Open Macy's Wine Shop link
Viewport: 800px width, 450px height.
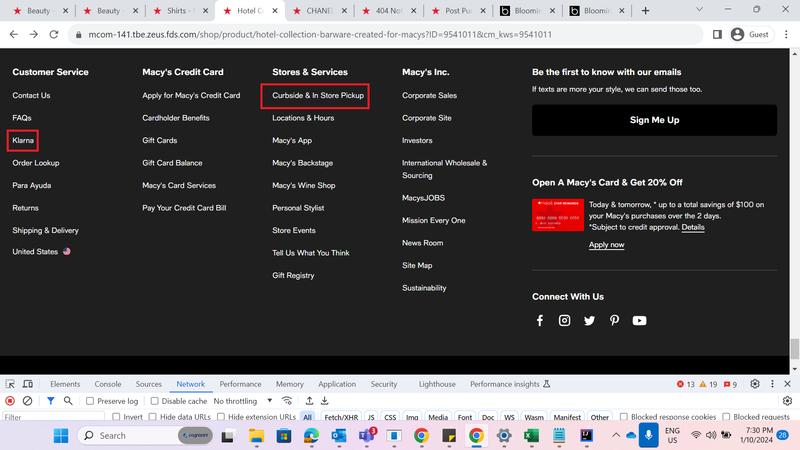(304, 185)
